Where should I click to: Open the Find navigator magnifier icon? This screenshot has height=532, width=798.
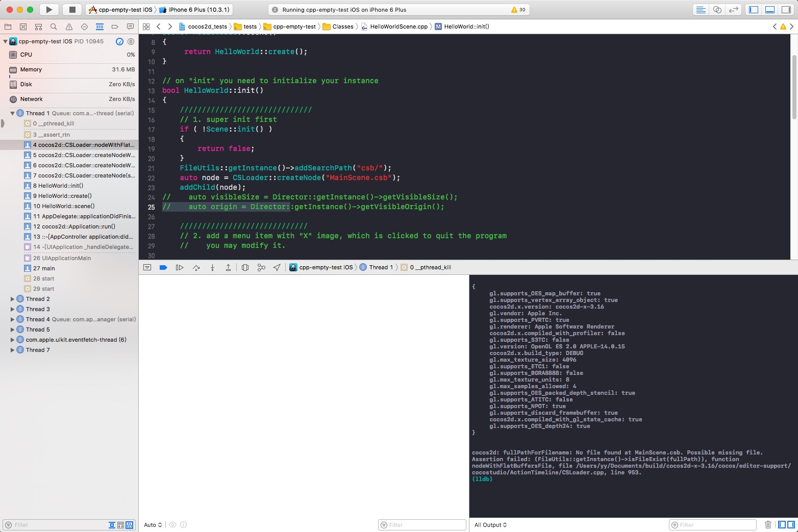click(54, 27)
